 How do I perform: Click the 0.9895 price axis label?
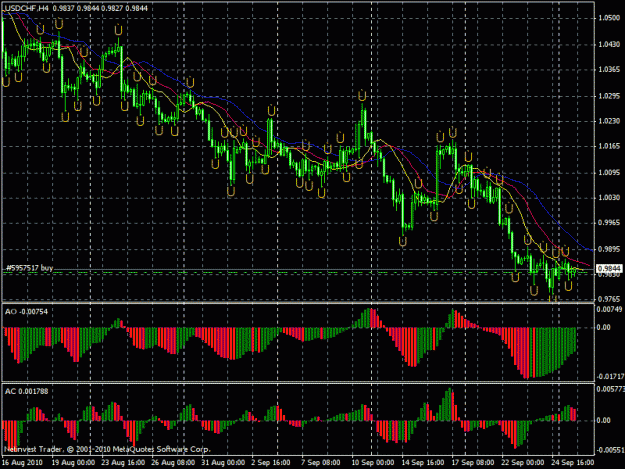point(609,249)
